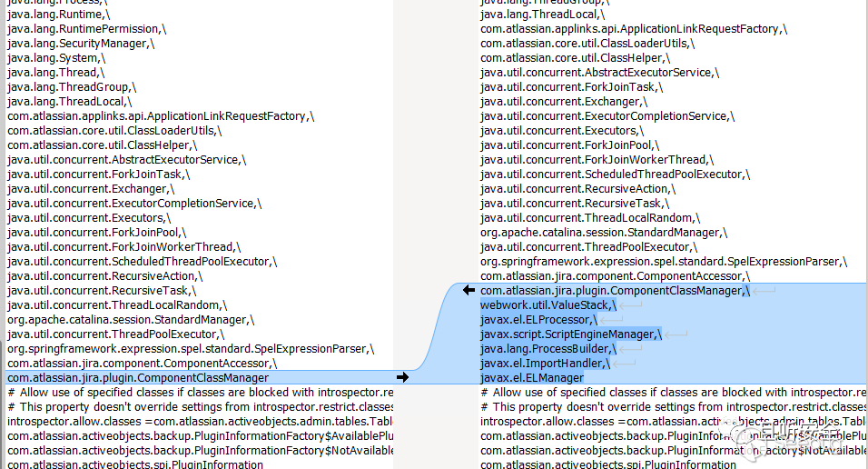The height and width of the screenshot is (469, 868).
Task: Click the 'java.lang.RuntimePermission,\' line
Action: pyautogui.click(x=86, y=29)
